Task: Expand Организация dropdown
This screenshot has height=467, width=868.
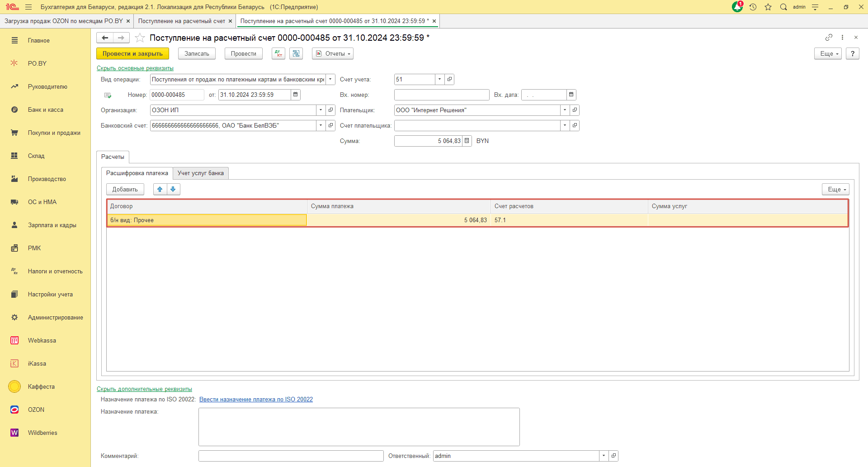Action: pos(321,110)
